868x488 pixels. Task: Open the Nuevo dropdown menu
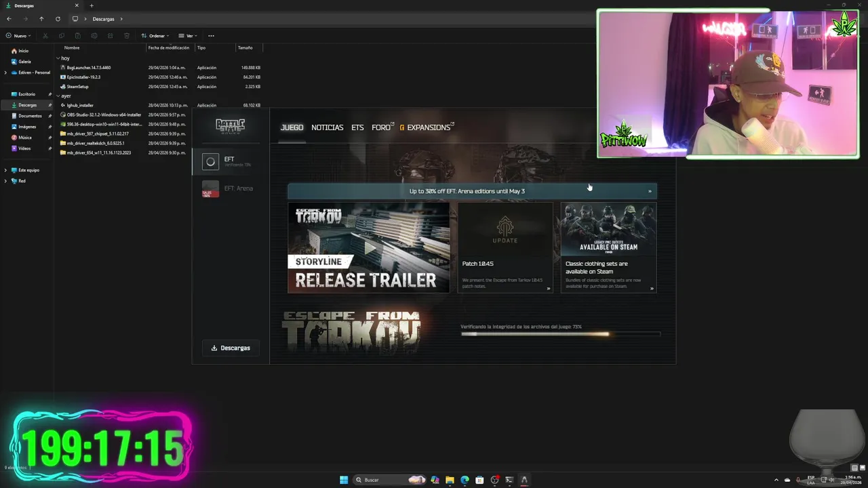tap(17, 36)
